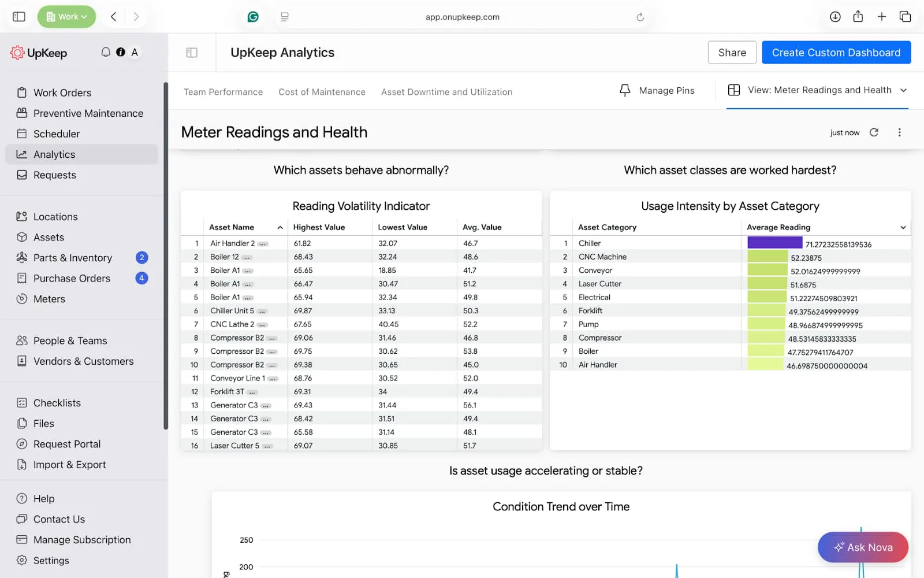924x578 pixels.
Task: Click the purple Chiller average reading bar
Action: point(774,243)
